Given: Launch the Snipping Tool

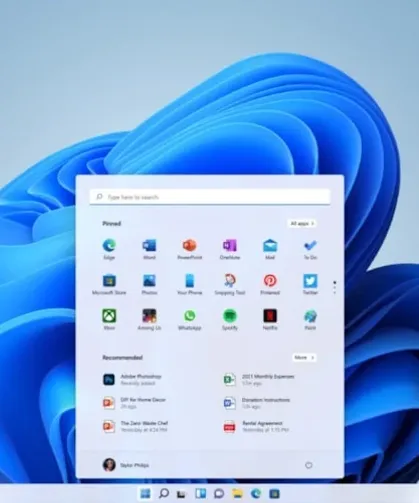Looking at the screenshot, I should point(230,284).
